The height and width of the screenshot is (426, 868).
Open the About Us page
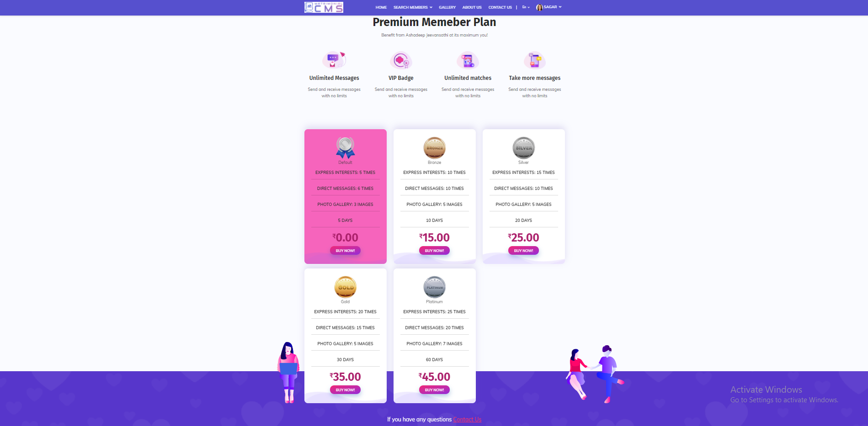(472, 7)
